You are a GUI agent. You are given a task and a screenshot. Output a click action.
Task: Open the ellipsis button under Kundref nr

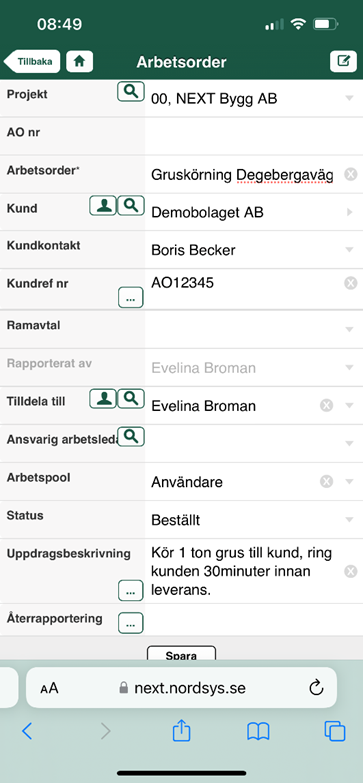131,298
